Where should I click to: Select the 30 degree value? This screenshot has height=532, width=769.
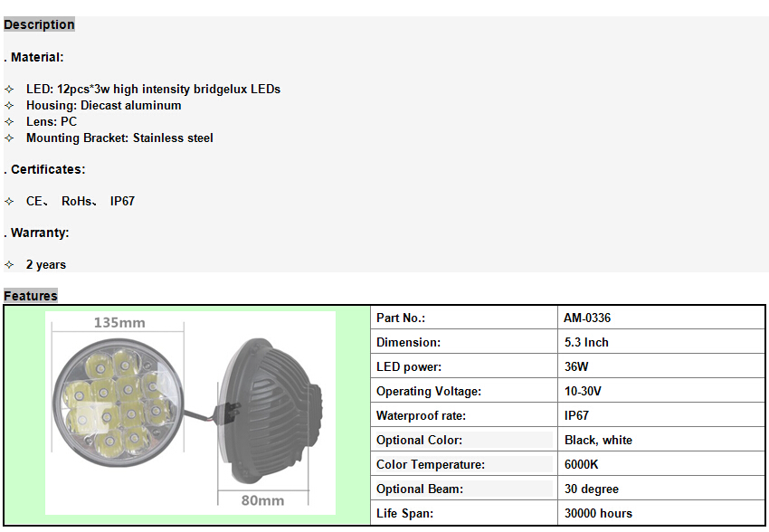pyautogui.click(x=592, y=489)
